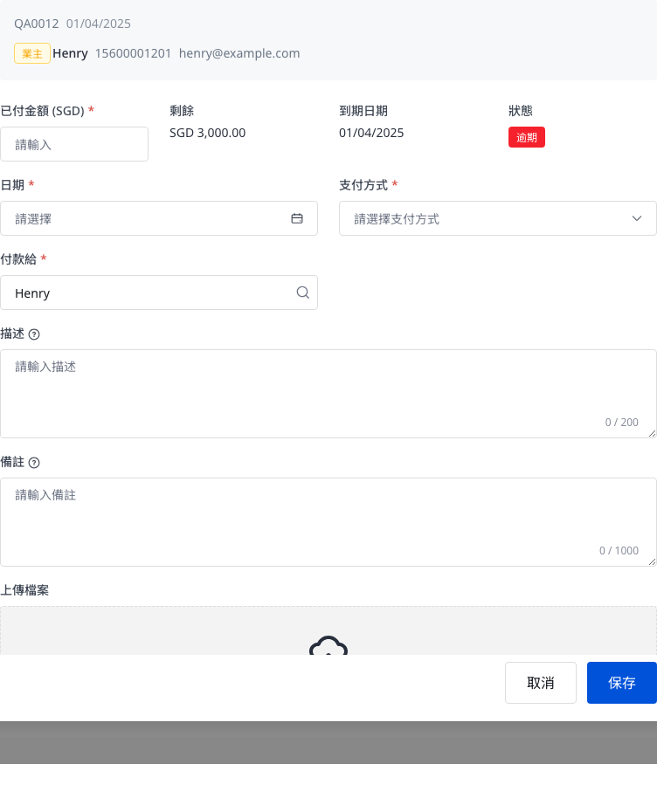657x812 pixels.
Task: Click the help icon next to 描述
Action: [x=34, y=334]
